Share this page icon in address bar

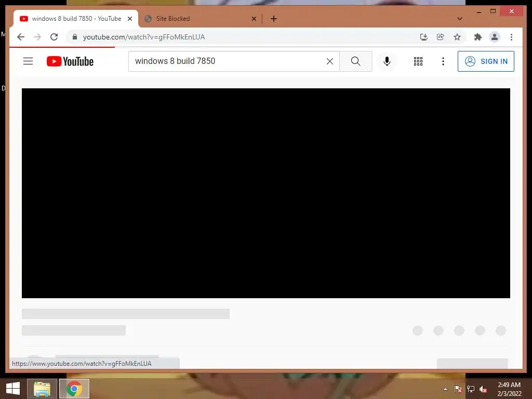tap(441, 37)
